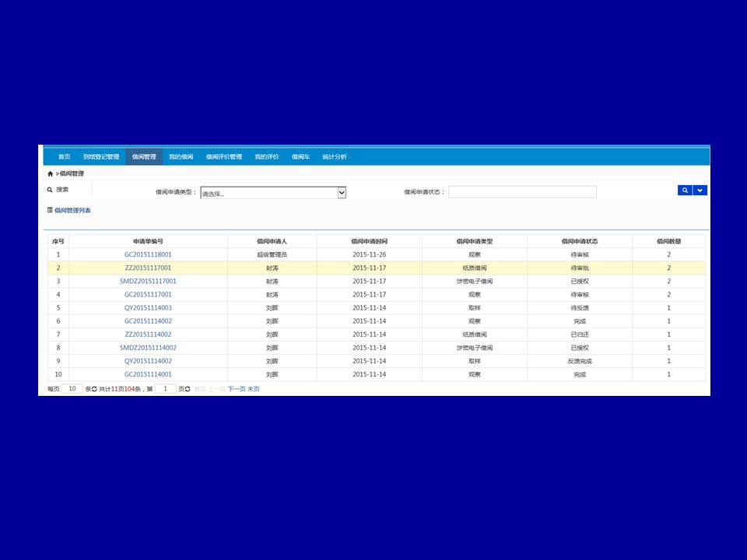Click status 已归还 in row 7
The width and height of the screenshot is (747, 560).
[x=580, y=334]
